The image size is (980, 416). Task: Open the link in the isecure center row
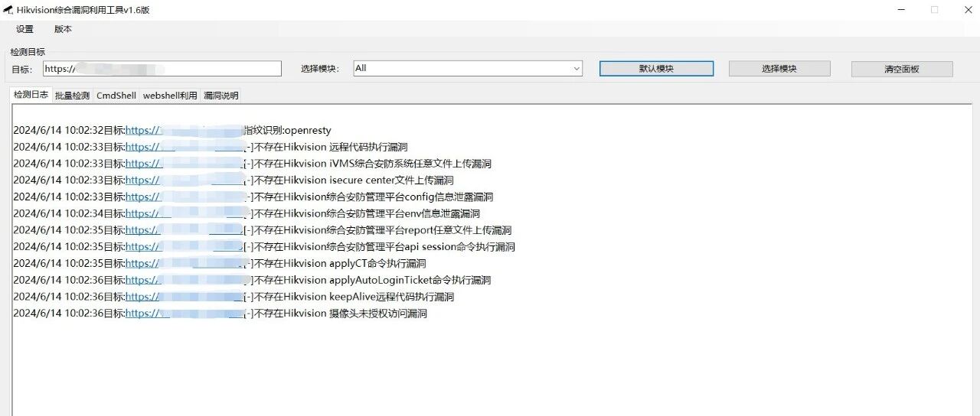point(184,180)
